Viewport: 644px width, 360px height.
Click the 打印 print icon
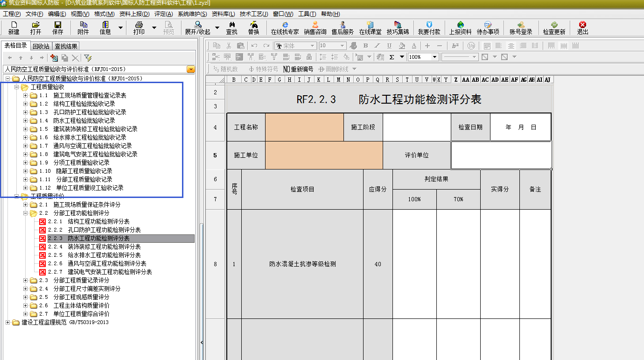tap(139, 28)
